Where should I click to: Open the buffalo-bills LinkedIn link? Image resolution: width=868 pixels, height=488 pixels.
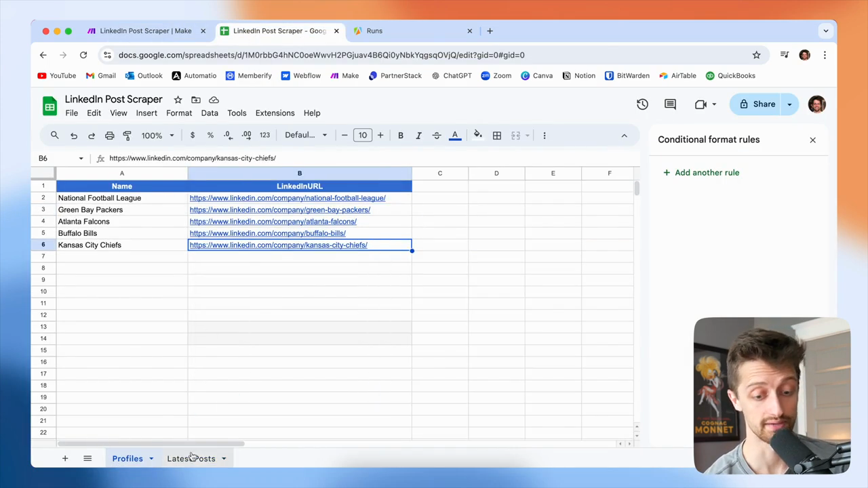[268, 233]
